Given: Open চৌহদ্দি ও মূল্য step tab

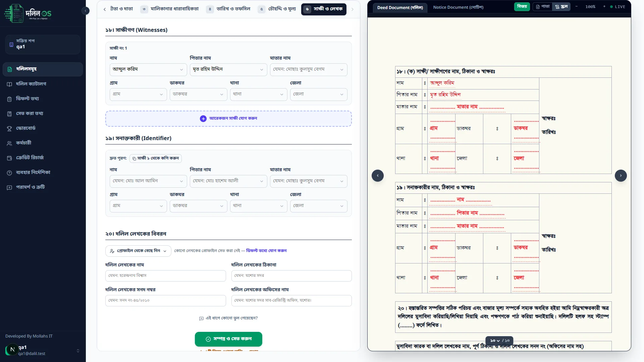Looking at the screenshot, I should point(277,9).
